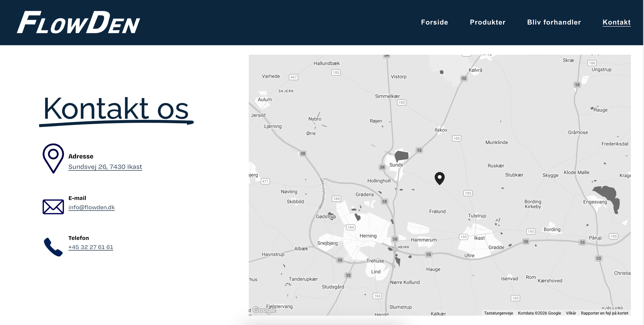The height and width of the screenshot is (325, 644).
Task: Go to the Bliv forhandler page
Action: (554, 22)
